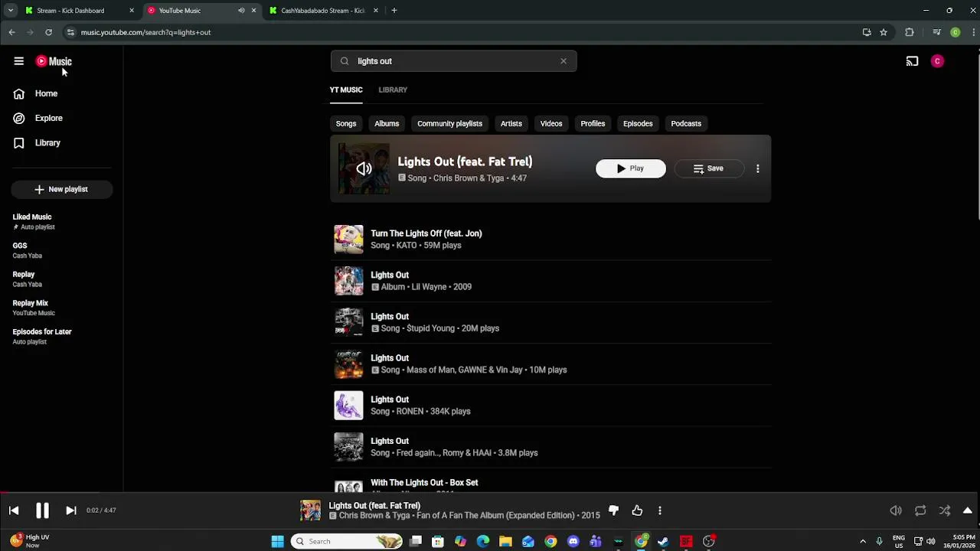
Task: Filter results by Artists
Action: [x=511, y=123]
